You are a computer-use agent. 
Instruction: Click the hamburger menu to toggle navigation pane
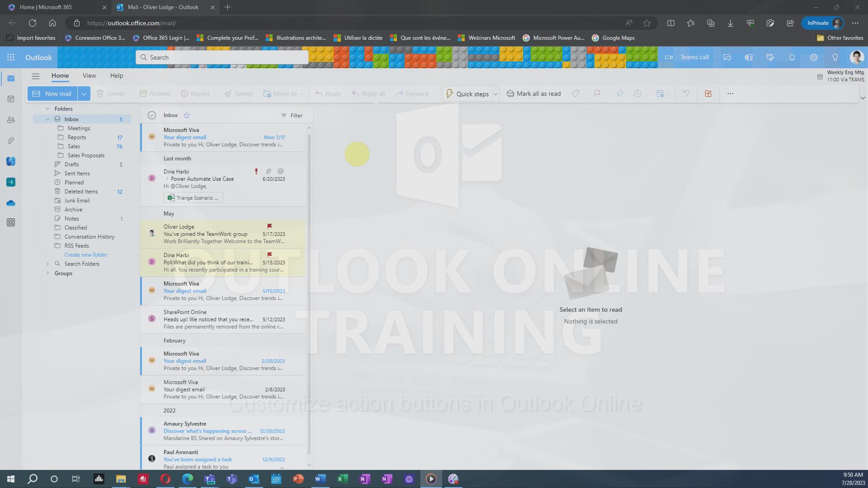[x=36, y=76]
